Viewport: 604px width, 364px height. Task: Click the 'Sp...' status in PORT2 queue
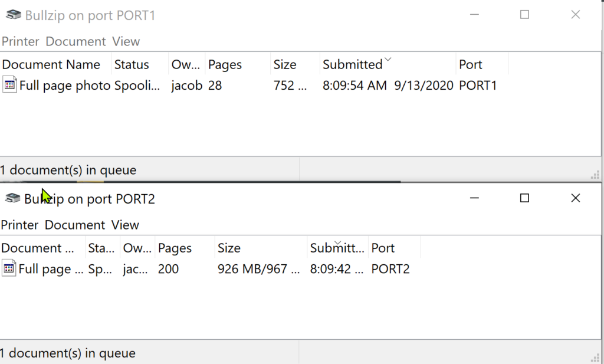click(x=100, y=269)
